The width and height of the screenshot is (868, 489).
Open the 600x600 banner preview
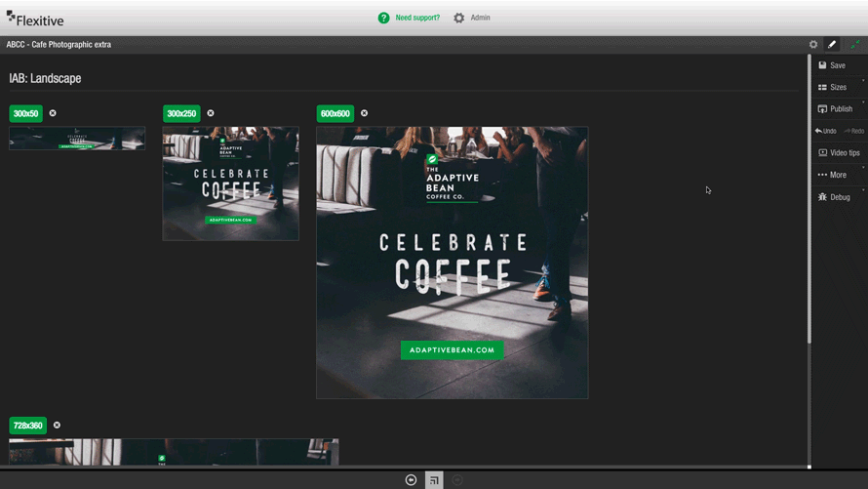click(x=453, y=263)
